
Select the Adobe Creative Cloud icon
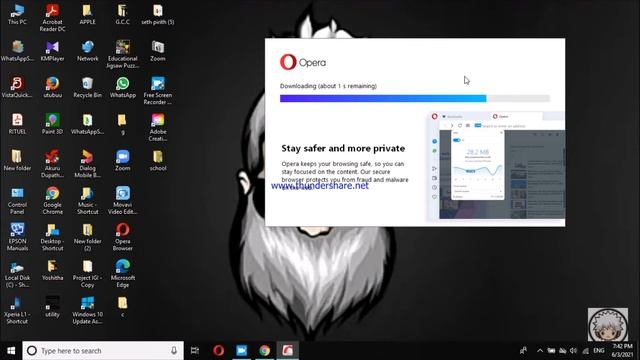coord(158,127)
